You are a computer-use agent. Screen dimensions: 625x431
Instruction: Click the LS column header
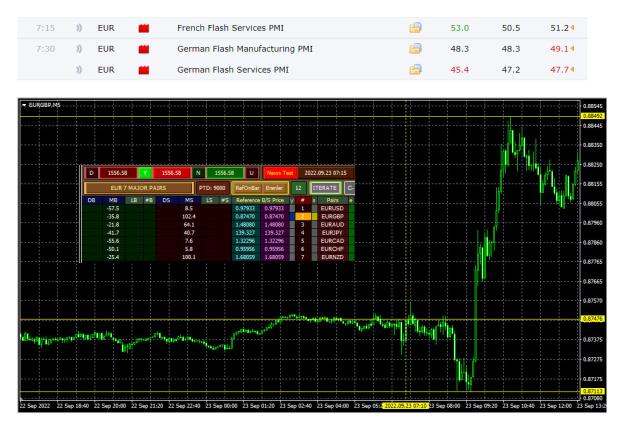point(209,200)
